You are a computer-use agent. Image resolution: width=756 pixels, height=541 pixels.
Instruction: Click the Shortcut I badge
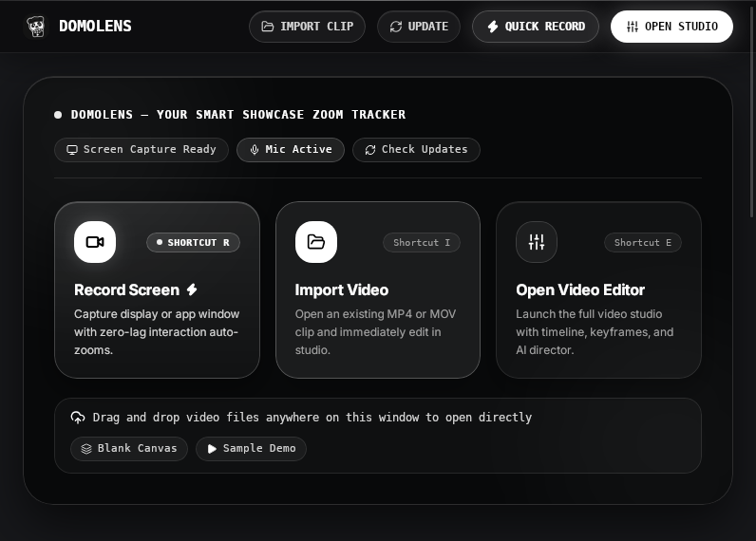coord(422,242)
